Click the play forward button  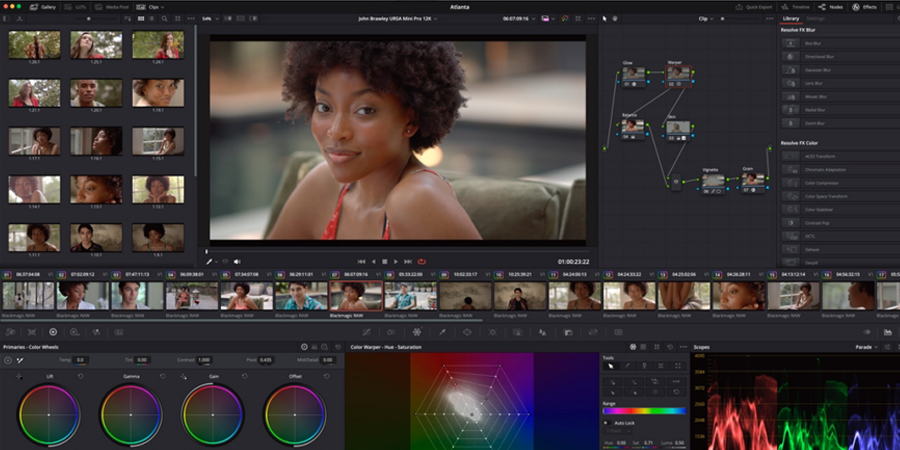point(395,262)
